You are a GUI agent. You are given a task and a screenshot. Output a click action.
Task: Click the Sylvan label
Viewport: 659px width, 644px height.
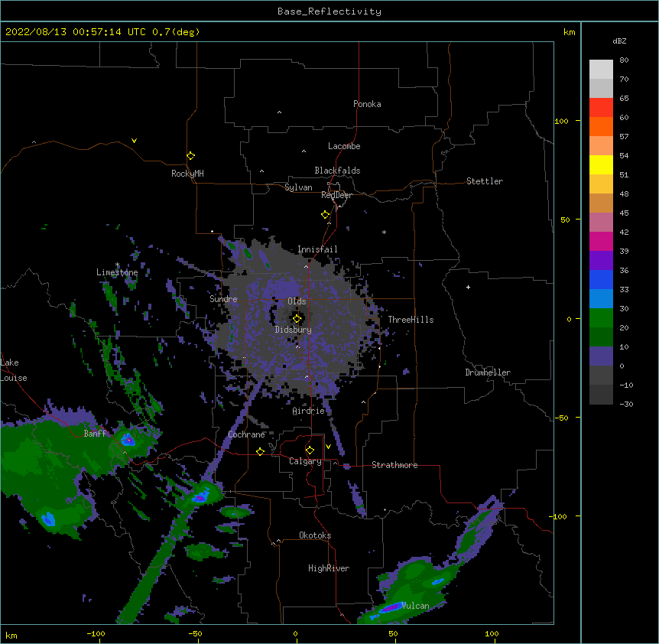298,187
